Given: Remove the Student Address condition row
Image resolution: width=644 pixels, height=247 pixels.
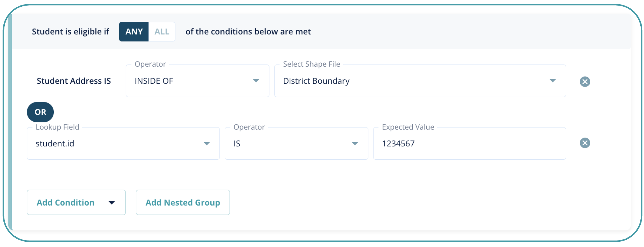Looking at the screenshot, I should click(x=584, y=82).
